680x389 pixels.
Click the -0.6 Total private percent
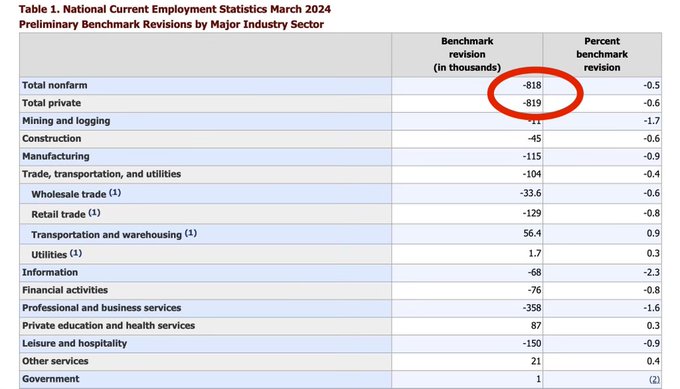[x=651, y=103]
